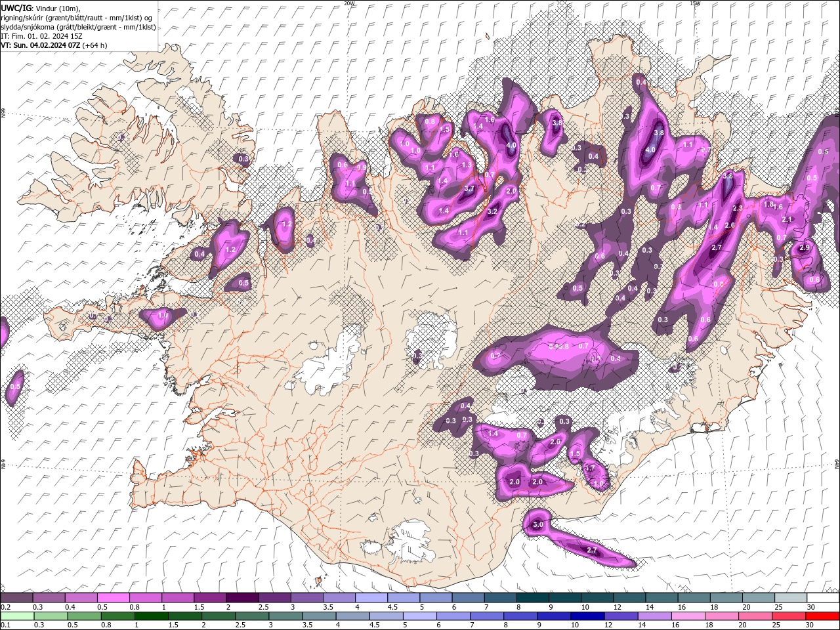
Task: Click the 'Vindur (10m),' text in the header
Action: [x=58, y=8]
